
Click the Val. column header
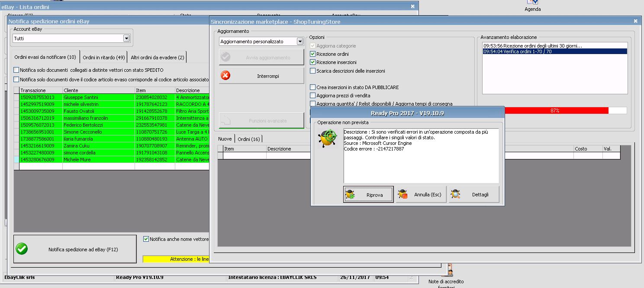point(611,149)
